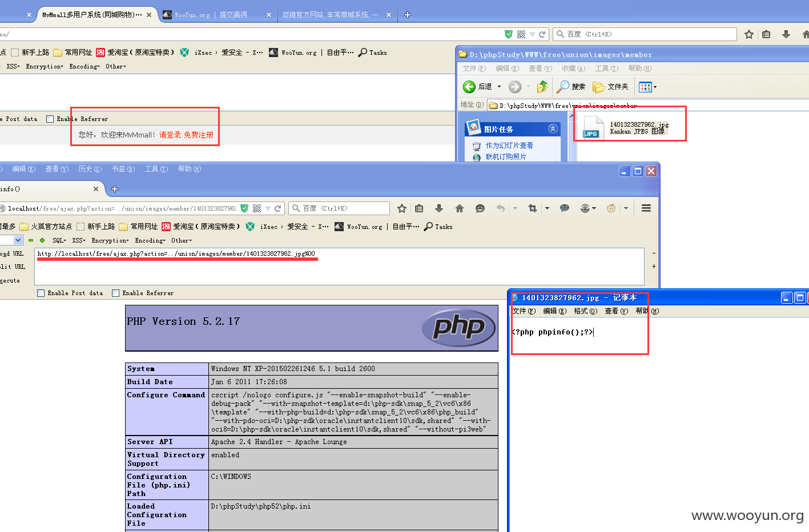Click the crop screenshot icon in the phpinfo browser toolbar
The width and height of the screenshot is (809, 532).
532,208
